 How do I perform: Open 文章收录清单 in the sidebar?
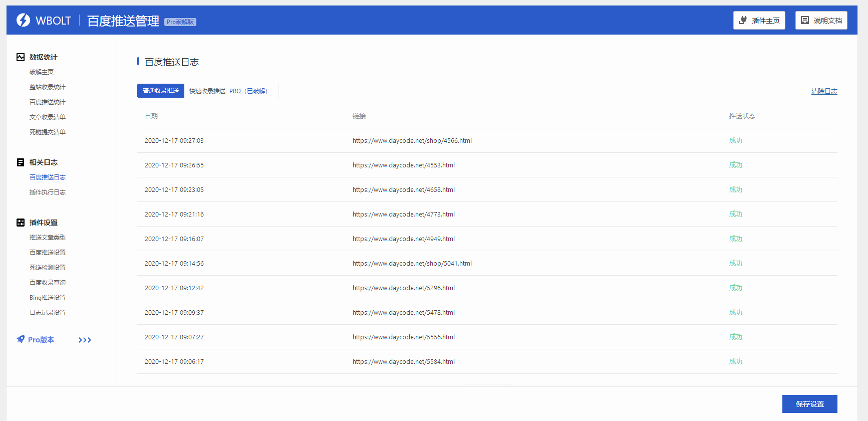[x=48, y=117]
